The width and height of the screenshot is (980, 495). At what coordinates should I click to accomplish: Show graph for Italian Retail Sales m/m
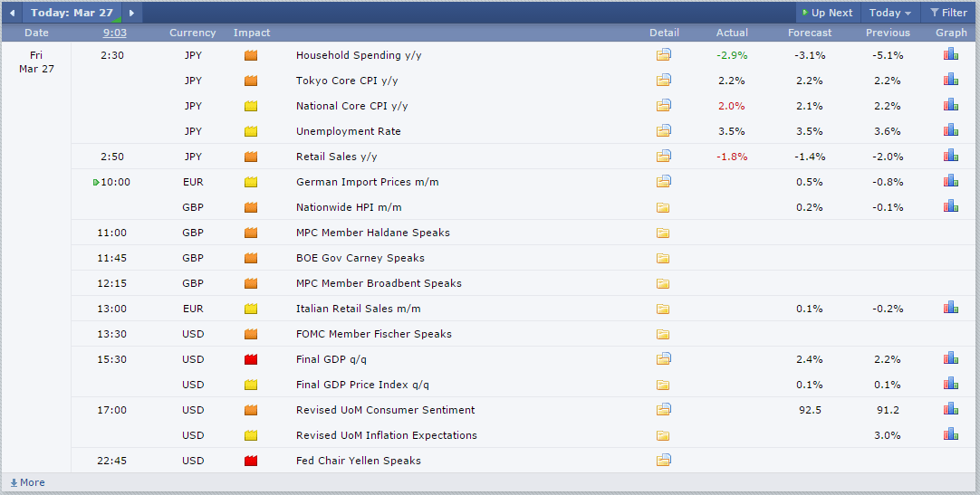(951, 308)
